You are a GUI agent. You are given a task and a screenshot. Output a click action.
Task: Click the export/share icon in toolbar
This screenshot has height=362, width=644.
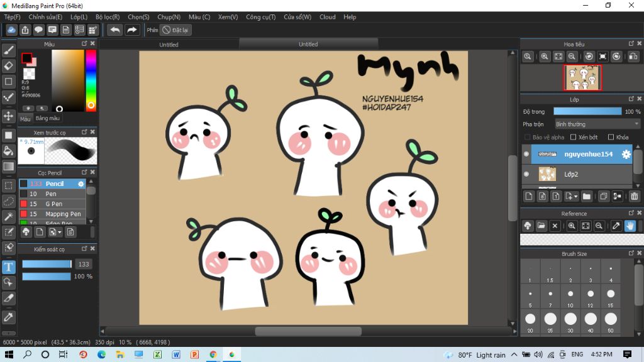(25, 30)
